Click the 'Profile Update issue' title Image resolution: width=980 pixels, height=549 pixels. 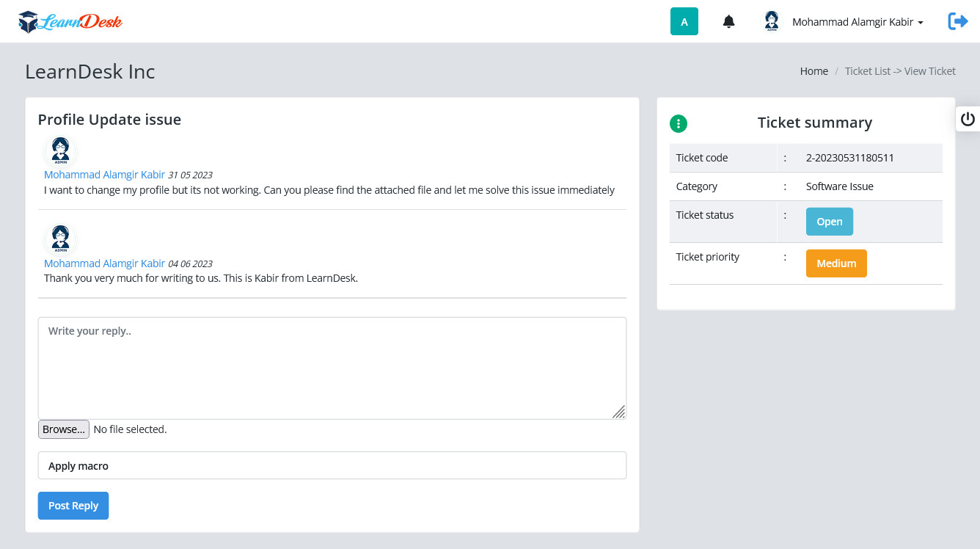(109, 120)
